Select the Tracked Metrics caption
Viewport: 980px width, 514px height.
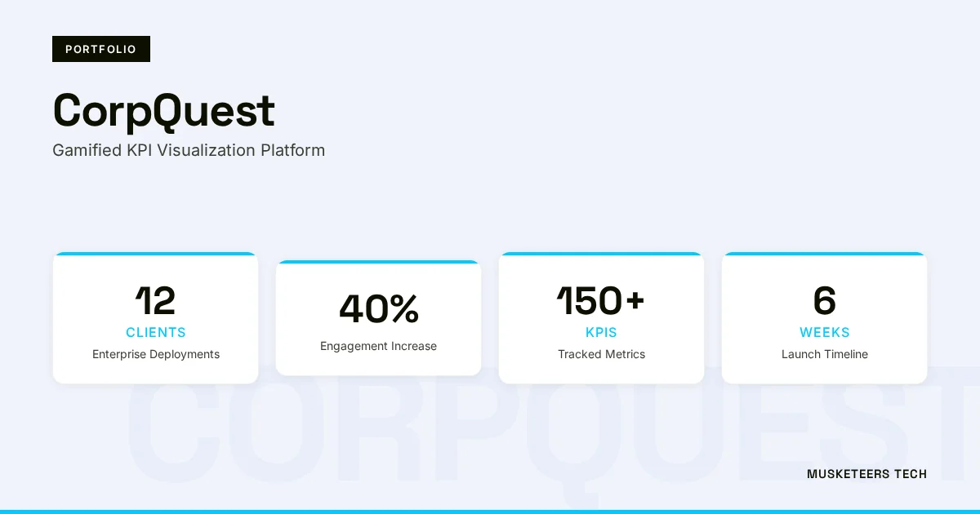point(601,354)
